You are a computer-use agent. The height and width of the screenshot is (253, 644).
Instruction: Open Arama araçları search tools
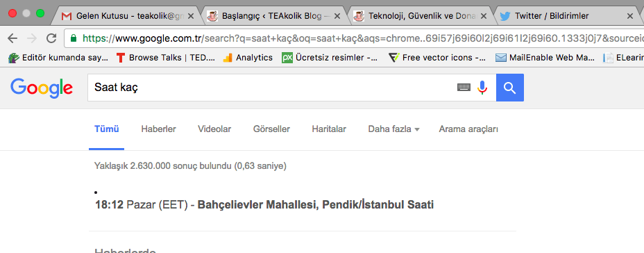468,129
